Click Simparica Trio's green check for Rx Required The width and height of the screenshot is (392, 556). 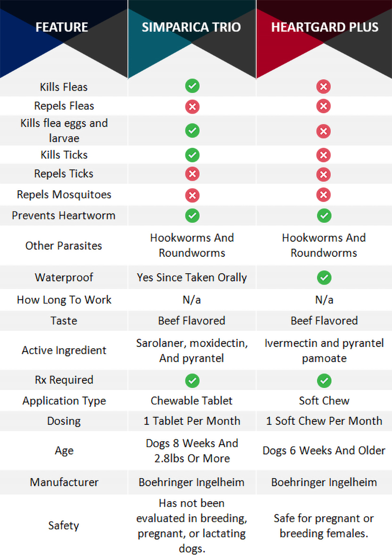point(192,380)
